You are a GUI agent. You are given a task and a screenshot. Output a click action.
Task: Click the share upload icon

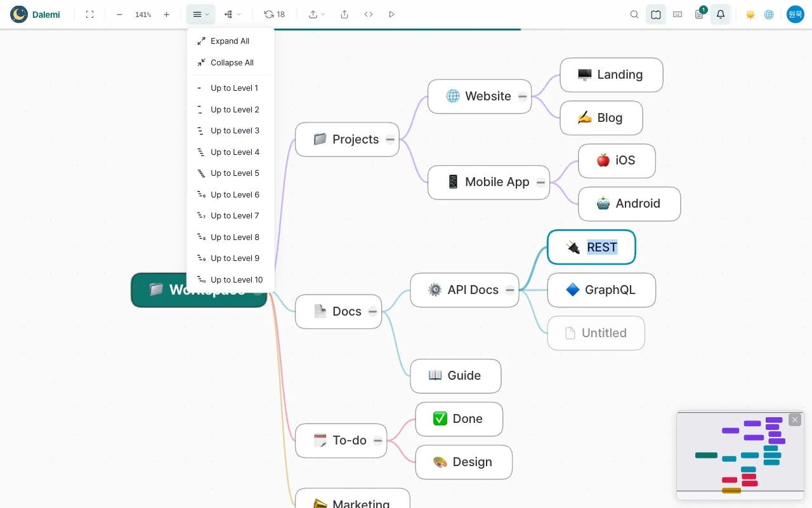click(x=344, y=14)
